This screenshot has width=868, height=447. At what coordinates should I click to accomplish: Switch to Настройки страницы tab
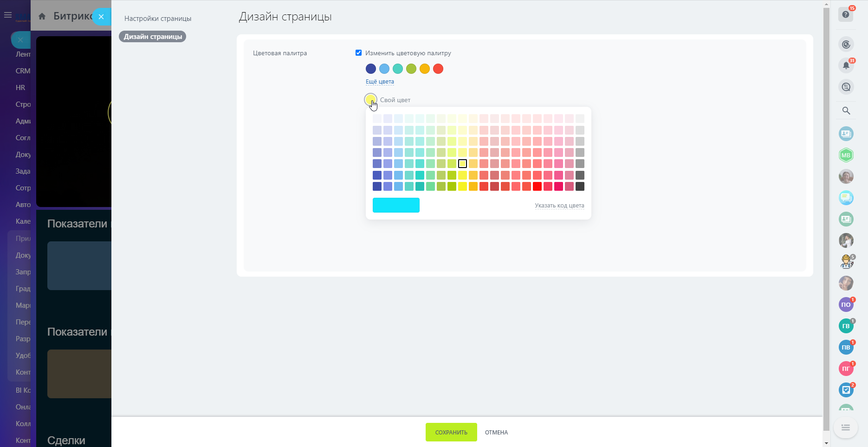158,19
